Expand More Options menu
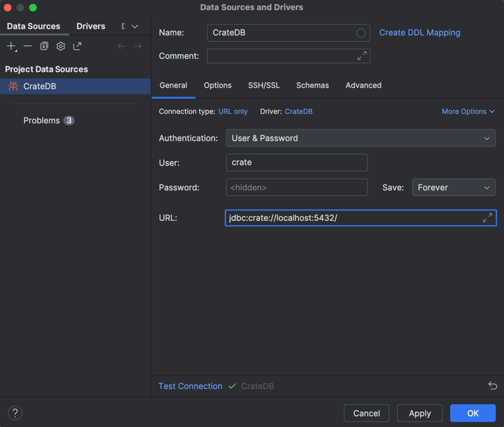Screen dimensions: 504x427 pos(468,112)
